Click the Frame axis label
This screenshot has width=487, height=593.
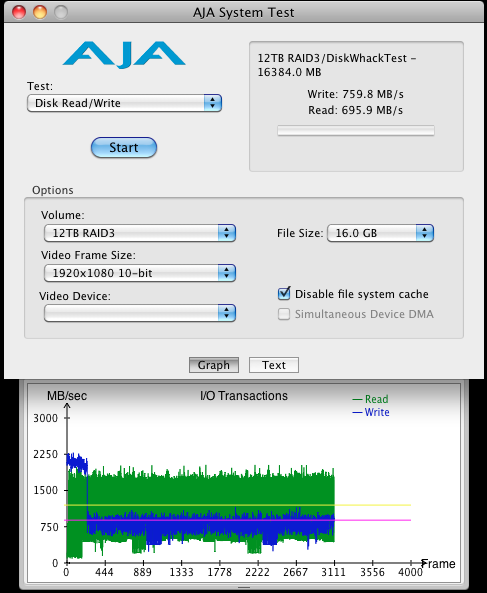click(439, 564)
